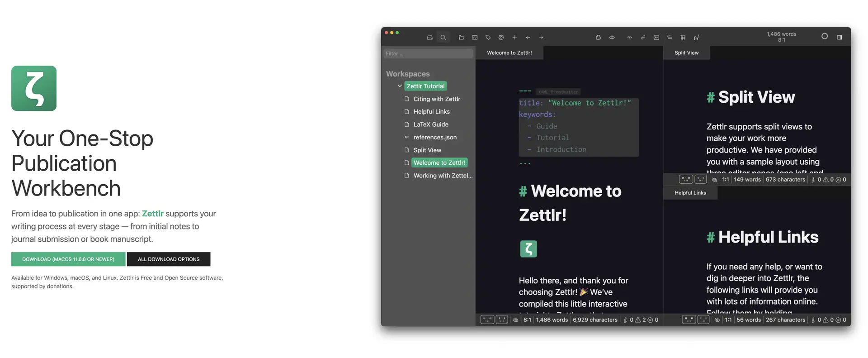
Task: Click the 'keywords:' line in YAML frontmatter
Action: [538, 115]
